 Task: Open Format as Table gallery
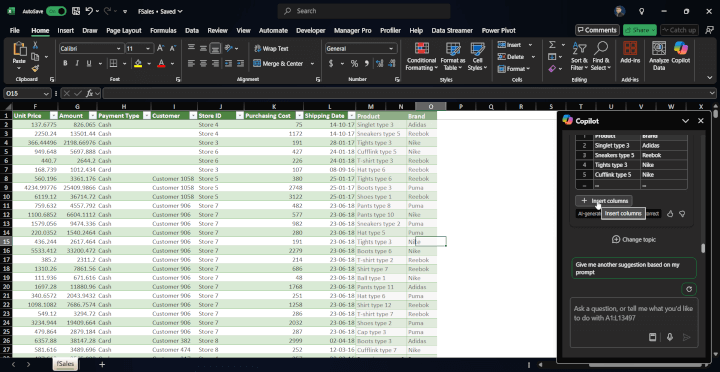point(453,56)
